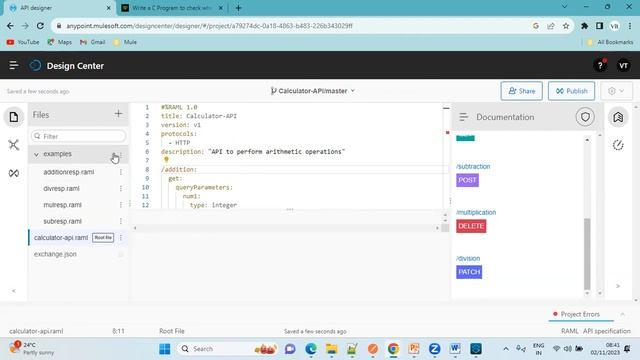Open the mocking service icon on right rail
This screenshot has height=360, width=640.
[618, 145]
